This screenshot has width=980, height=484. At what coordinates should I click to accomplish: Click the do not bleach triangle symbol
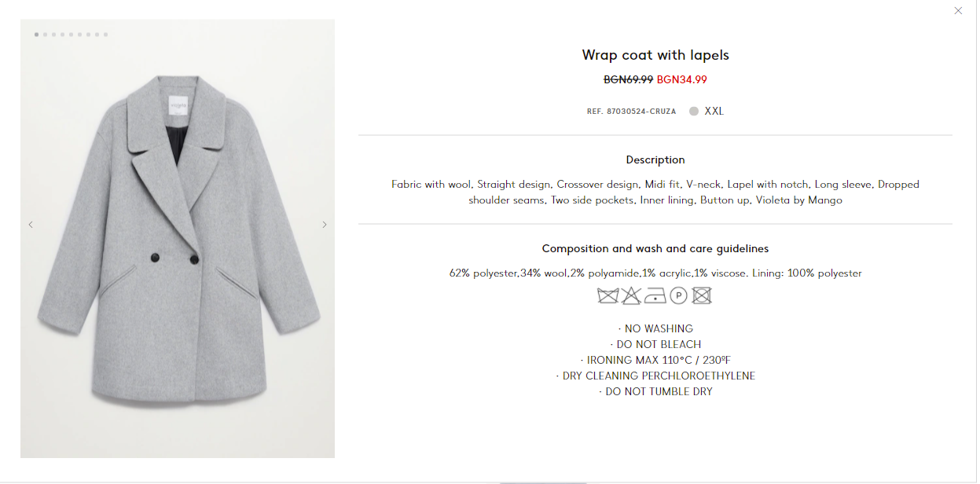click(x=632, y=296)
